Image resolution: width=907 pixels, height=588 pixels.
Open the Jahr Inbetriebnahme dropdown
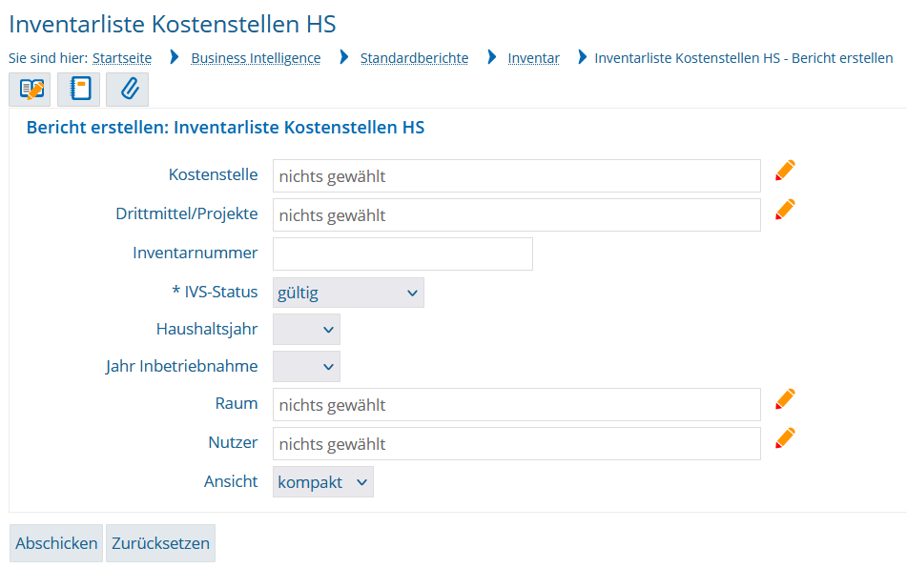pyautogui.click(x=306, y=367)
